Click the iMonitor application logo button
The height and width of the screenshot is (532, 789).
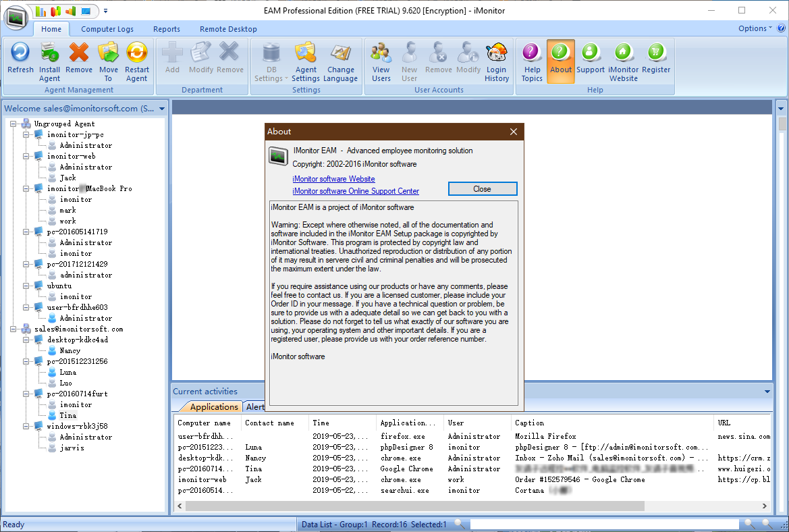17,18
